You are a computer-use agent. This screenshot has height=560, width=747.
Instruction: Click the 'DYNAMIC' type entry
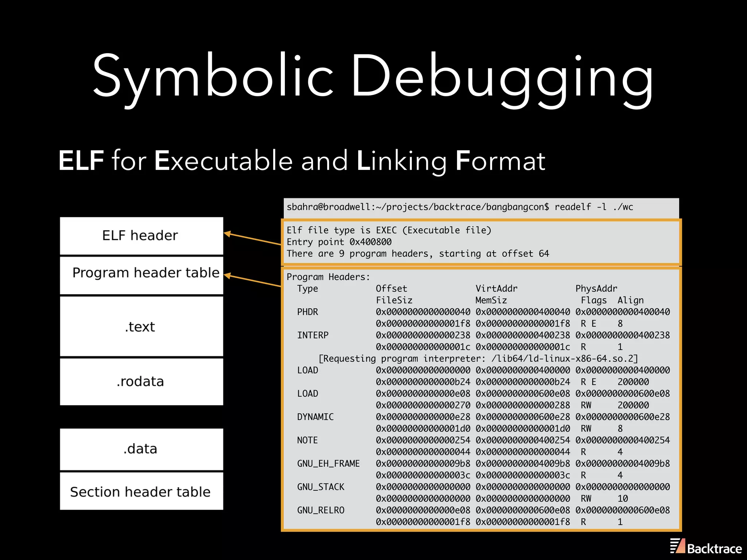(x=315, y=417)
